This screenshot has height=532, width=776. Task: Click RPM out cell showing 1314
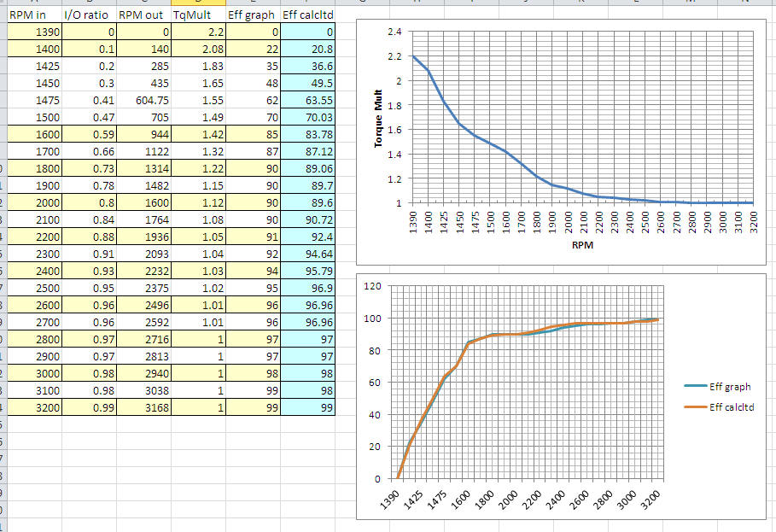pyautogui.click(x=143, y=169)
